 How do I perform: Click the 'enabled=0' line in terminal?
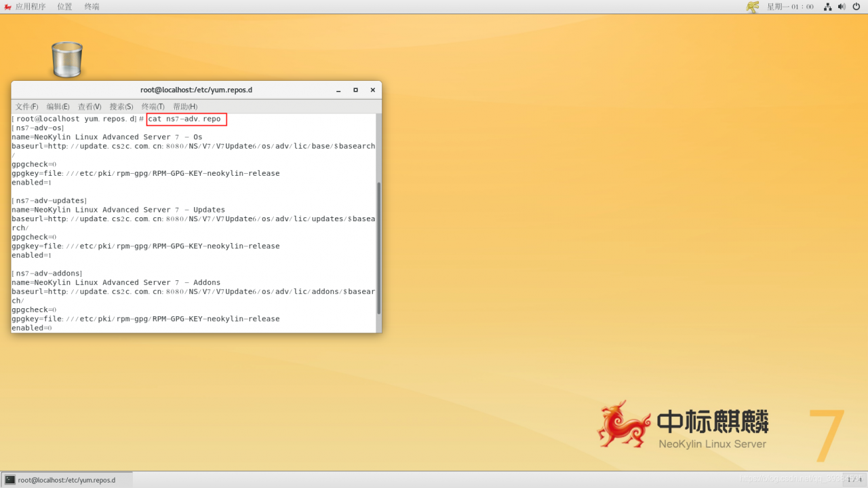pyautogui.click(x=32, y=328)
